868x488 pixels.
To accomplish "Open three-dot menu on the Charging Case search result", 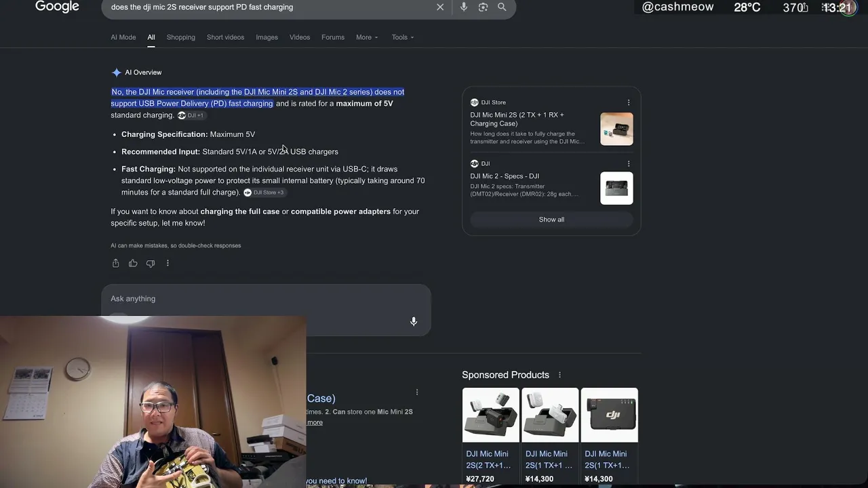I will pos(417,392).
